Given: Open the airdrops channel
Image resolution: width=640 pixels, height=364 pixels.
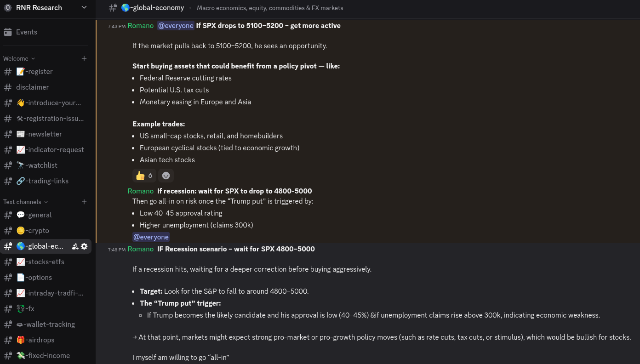Looking at the screenshot, I should tap(46, 340).
